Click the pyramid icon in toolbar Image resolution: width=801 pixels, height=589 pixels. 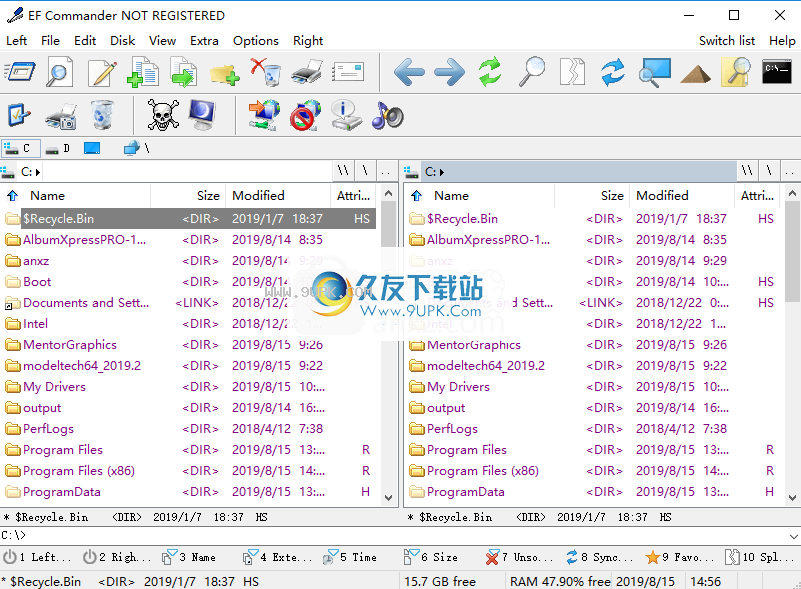[695, 75]
